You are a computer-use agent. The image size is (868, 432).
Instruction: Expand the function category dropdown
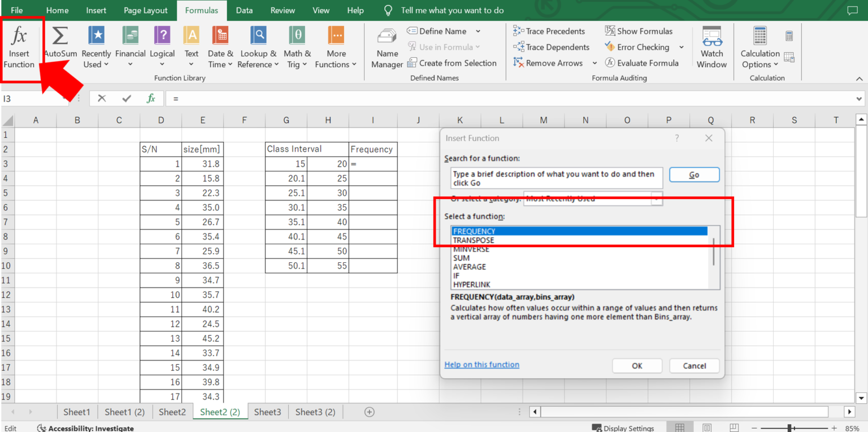(656, 198)
